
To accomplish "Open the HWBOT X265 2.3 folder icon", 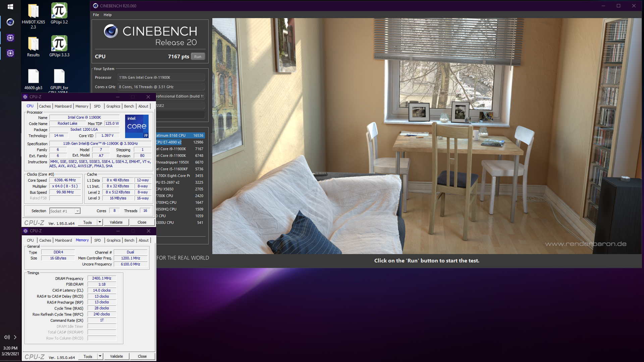I will [x=33, y=16].
